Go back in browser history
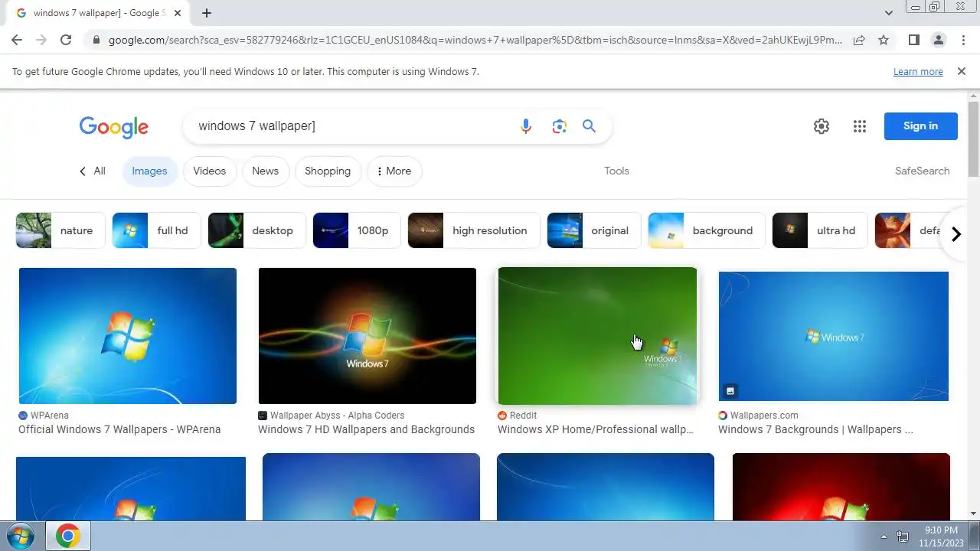Screen dimensions: 980x551 coord(17,40)
